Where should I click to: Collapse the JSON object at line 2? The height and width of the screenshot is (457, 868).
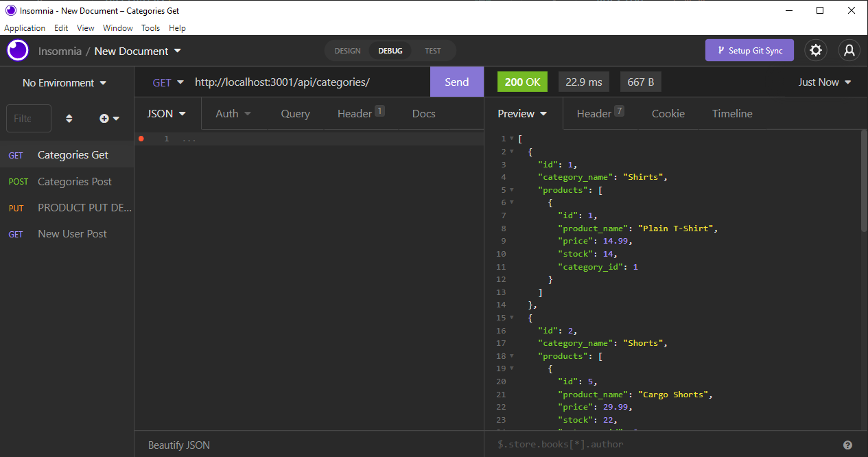513,151
